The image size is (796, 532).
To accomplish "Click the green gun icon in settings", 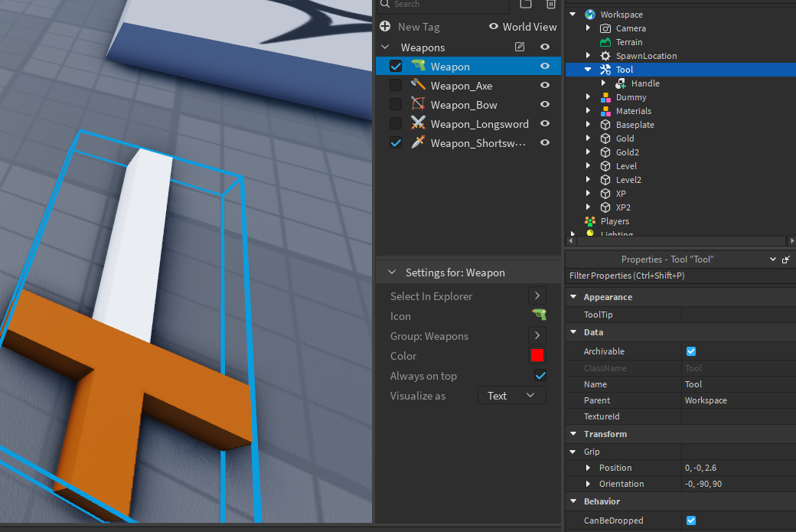I will (x=538, y=315).
